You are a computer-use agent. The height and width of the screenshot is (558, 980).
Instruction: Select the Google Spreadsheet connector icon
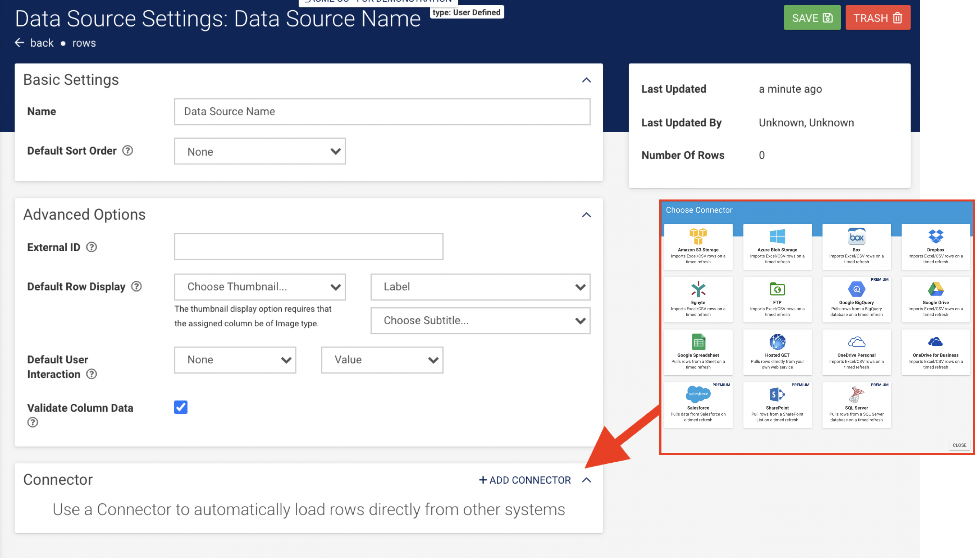coord(698,341)
